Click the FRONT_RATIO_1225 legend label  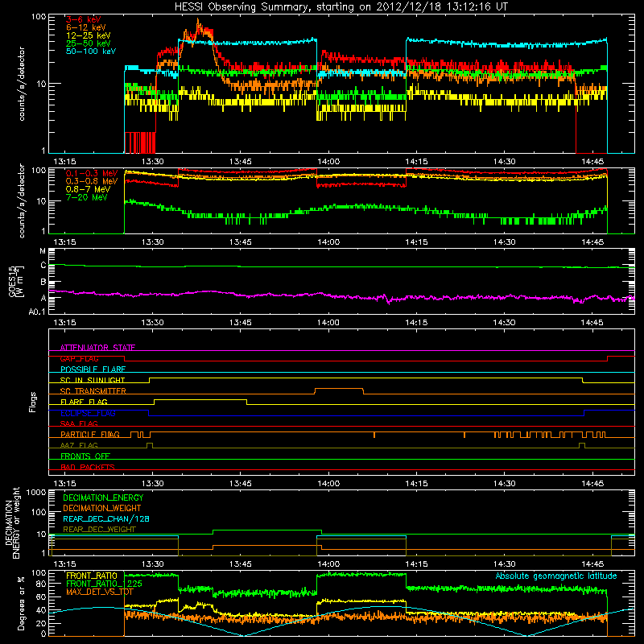pos(105,584)
